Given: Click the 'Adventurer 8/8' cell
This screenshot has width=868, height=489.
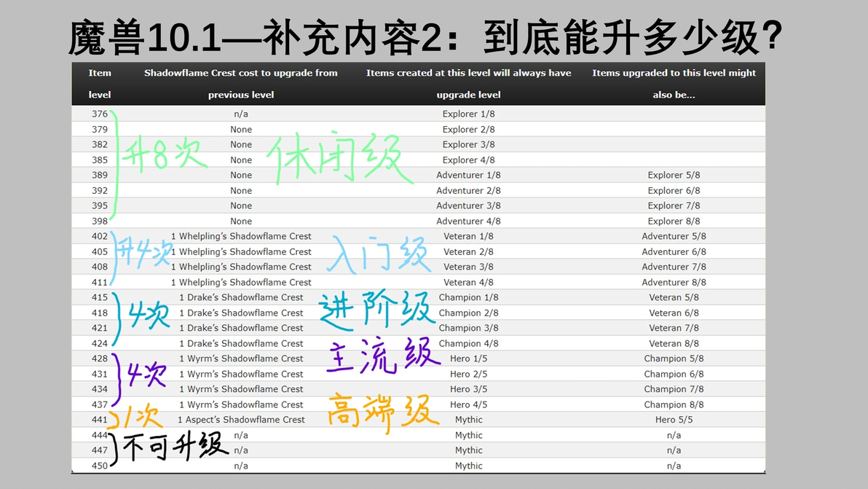Looking at the screenshot, I should click(x=674, y=283).
